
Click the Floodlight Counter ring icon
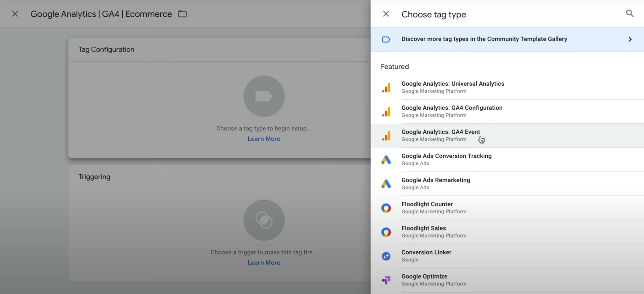(386, 208)
